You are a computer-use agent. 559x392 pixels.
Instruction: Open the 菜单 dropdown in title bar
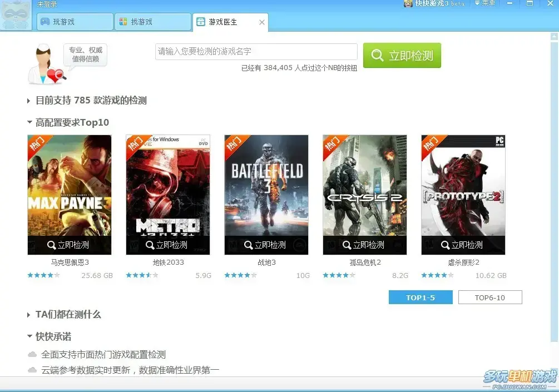click(x=485, y=3)
